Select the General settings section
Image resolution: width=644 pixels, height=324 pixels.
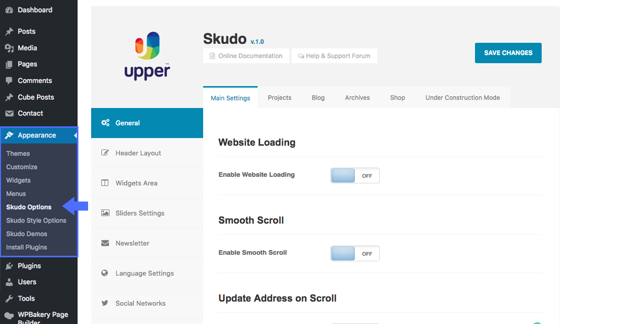[147, 123]
